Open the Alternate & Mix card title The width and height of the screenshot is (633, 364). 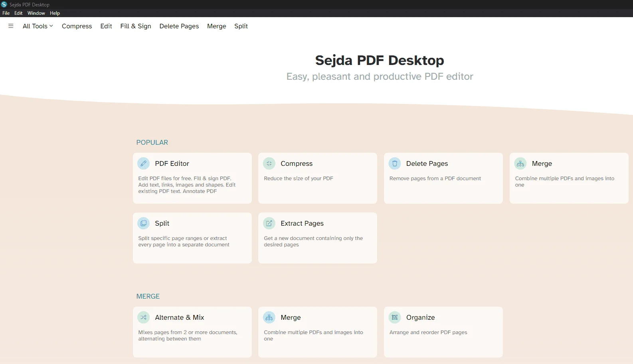pyautogui.click(x=180, y=317)
